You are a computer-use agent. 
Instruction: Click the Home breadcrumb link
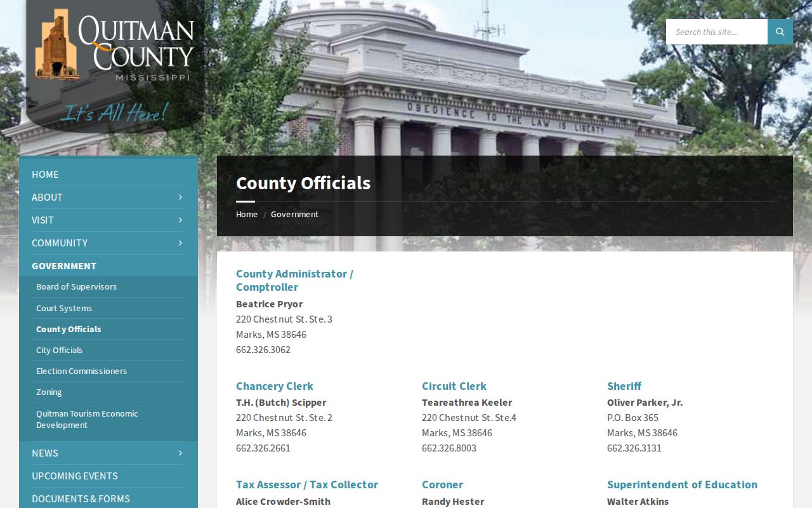pyautogui.click(x=247, y=215)
